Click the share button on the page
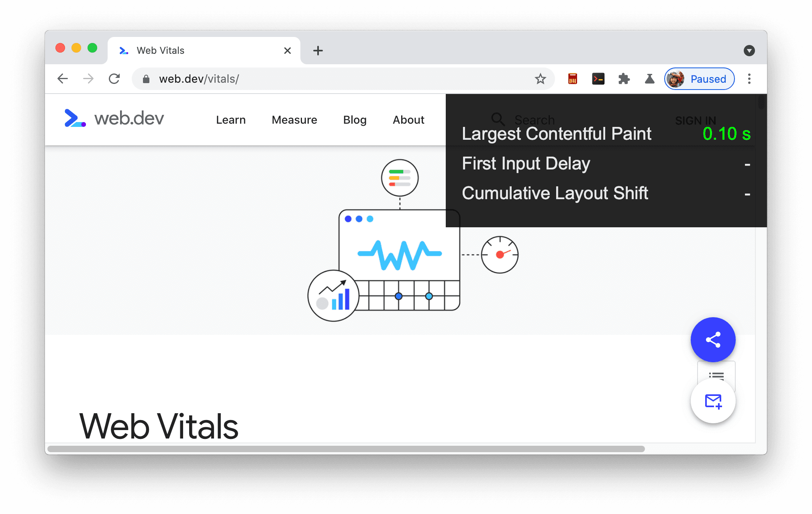 [714, 340]
